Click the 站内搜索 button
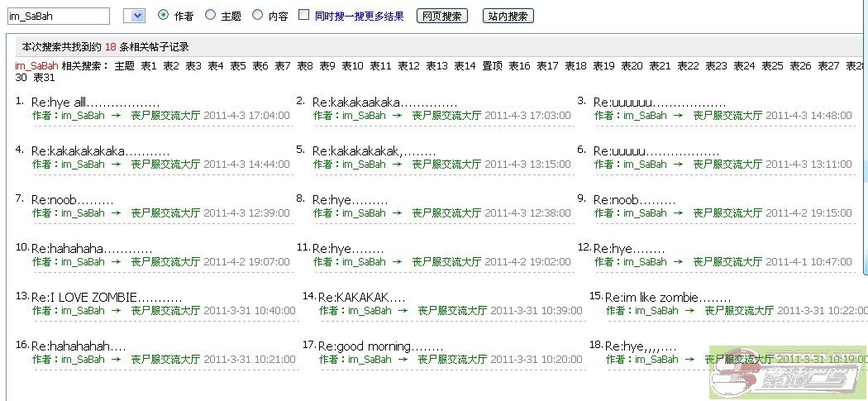 tap(508, 16)
